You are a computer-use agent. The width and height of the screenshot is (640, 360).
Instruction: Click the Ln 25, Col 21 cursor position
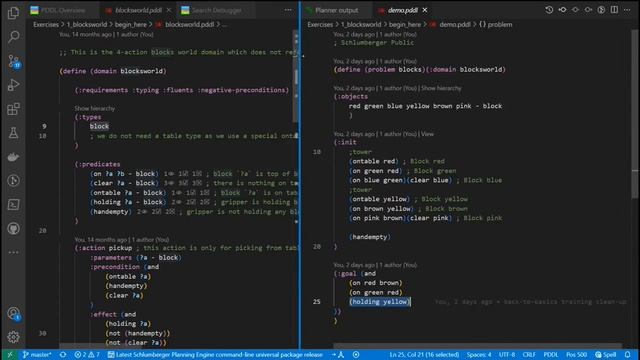click(x=424, y=355)
